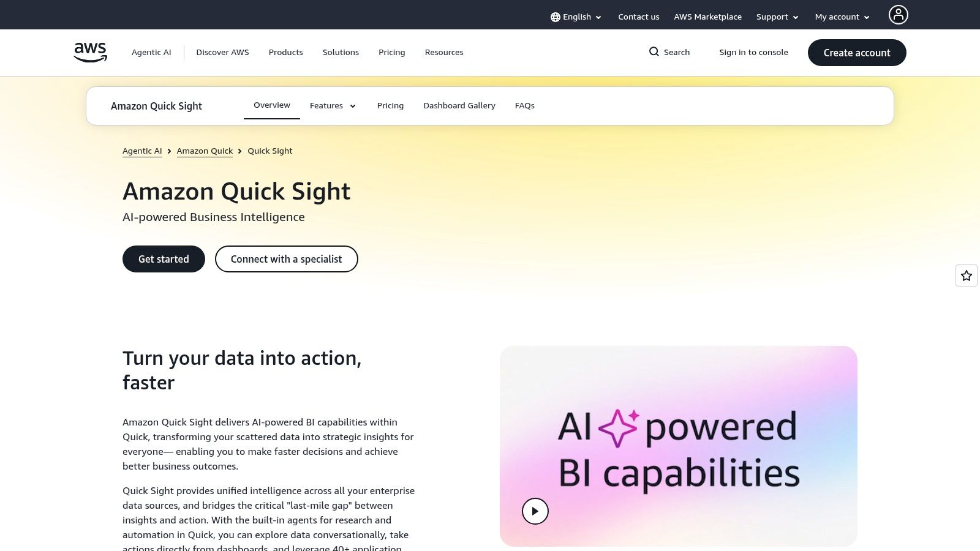Expand the English language dropdown

coord(576,17)
